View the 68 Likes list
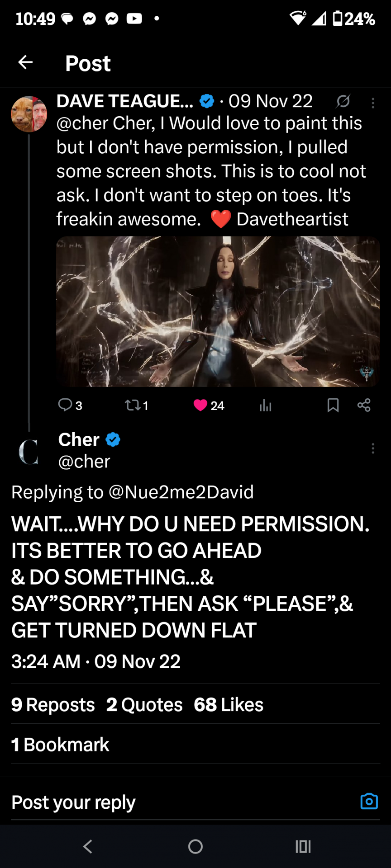 click(229, 705)
